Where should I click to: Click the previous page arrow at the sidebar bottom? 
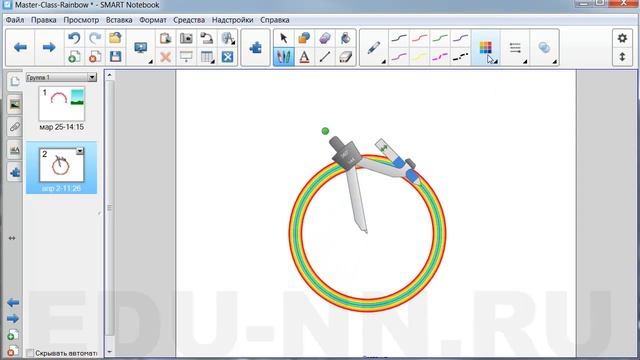coord(13,303)
